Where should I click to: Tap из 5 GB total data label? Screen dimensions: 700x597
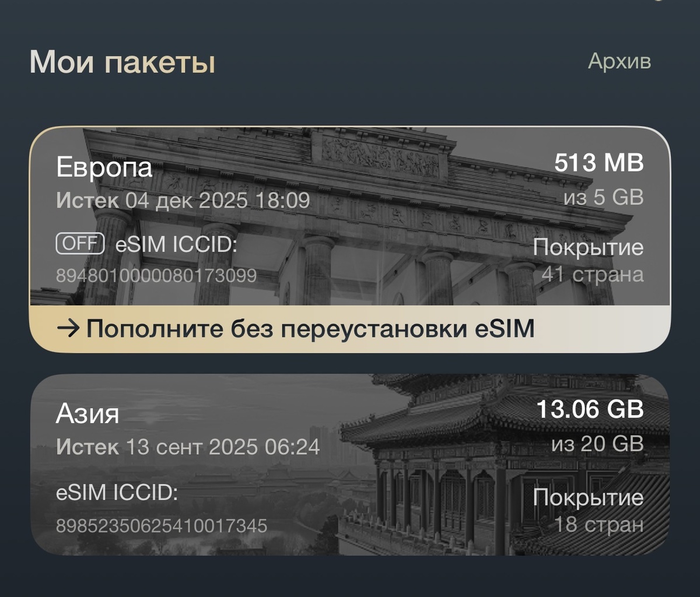coord(603,198)
